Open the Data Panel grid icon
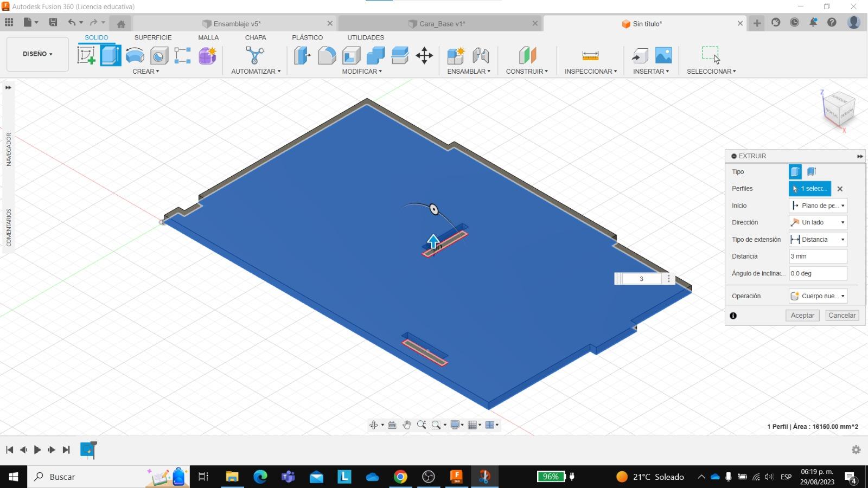 point(9,23)
